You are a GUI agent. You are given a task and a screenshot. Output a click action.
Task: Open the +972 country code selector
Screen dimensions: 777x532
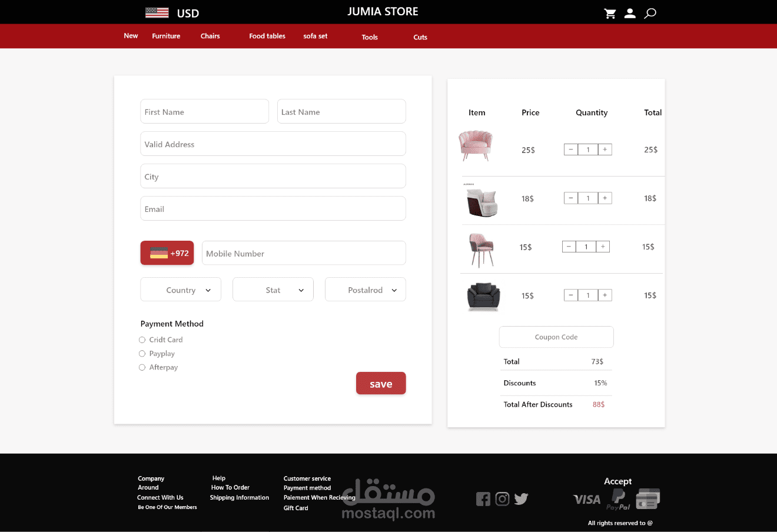(167, 253)
